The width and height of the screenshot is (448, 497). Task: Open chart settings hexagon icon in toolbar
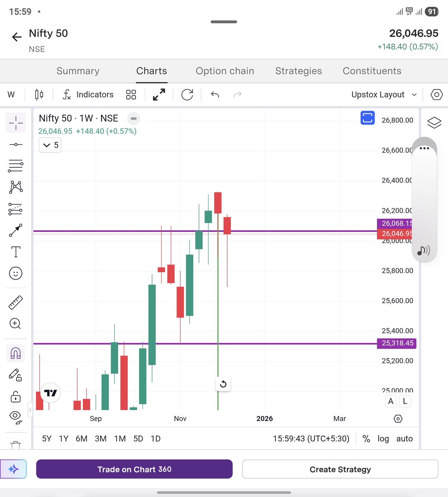click(x=436, y=94)
